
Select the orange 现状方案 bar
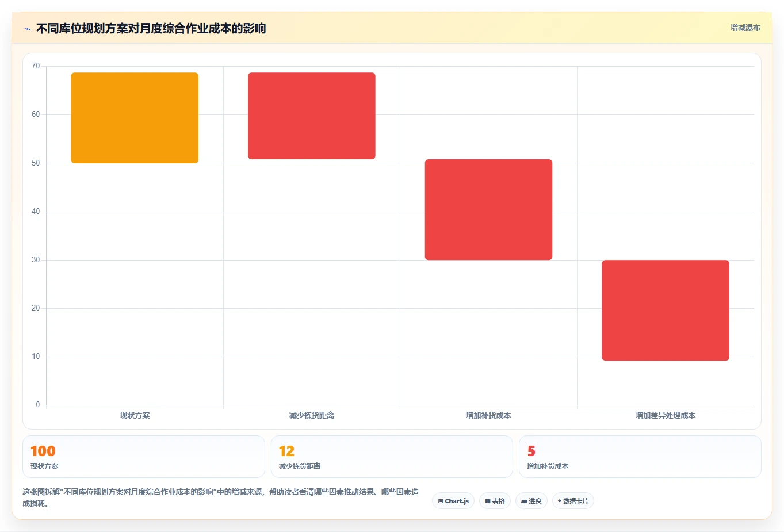click(135, 118)
